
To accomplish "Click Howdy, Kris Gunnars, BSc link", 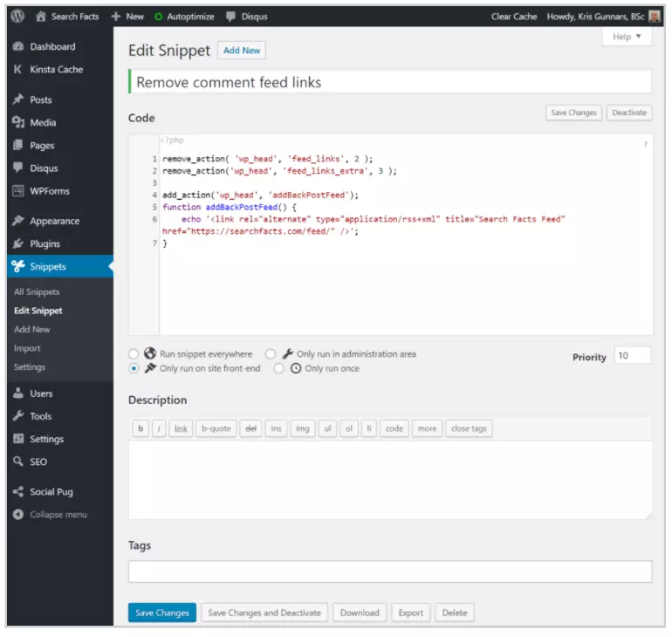I will point(595,17).
